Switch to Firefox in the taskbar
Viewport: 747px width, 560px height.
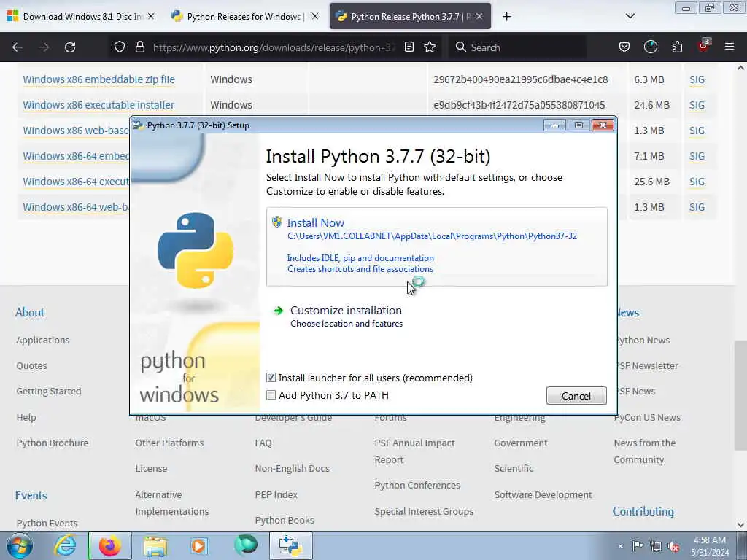(110, 545)
